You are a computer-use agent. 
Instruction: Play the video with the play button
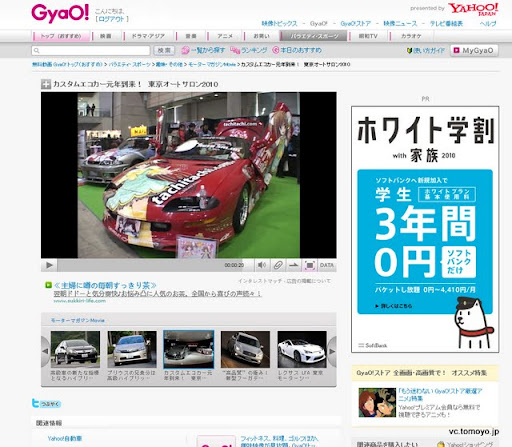(49, 265)
